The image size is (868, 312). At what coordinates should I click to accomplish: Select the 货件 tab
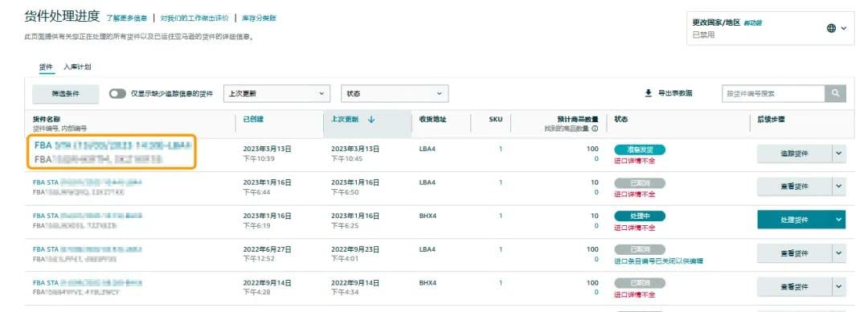[46, 67]
